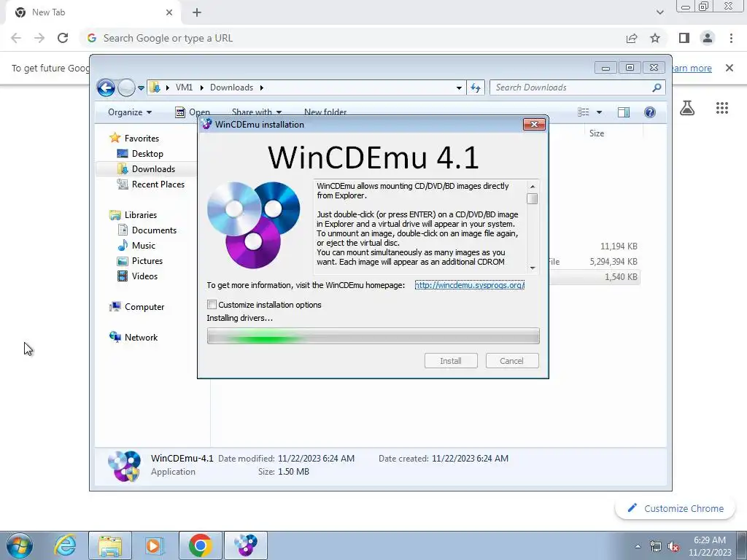
Task: Open Documents library
Action: tap(154, 230)
